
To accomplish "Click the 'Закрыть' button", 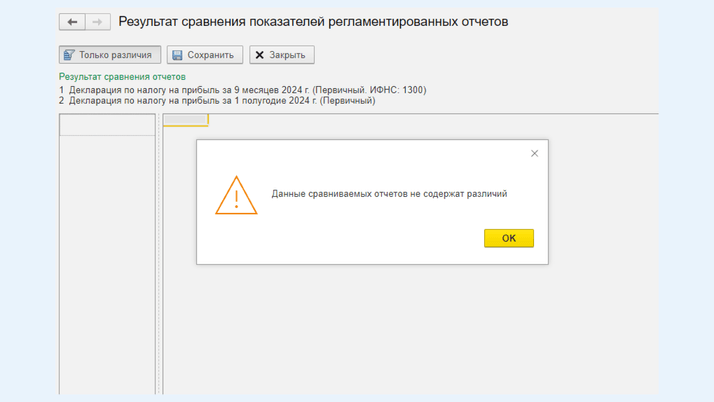I will click(x=281, y=55).
